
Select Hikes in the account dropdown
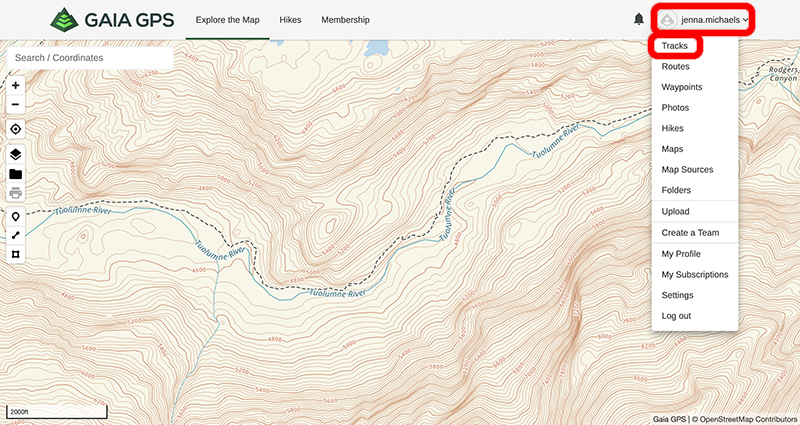672,128
